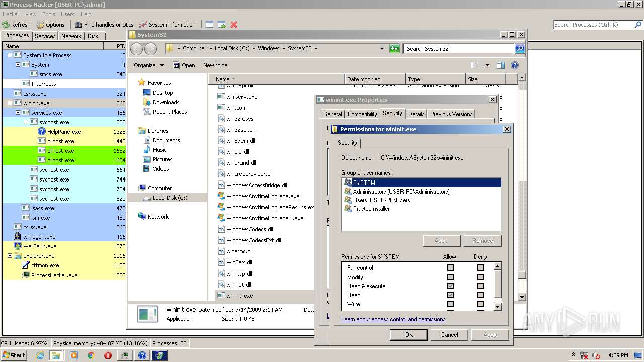644x362 pixels.
Task: Check Allow for Write permission
Action: 450,304
